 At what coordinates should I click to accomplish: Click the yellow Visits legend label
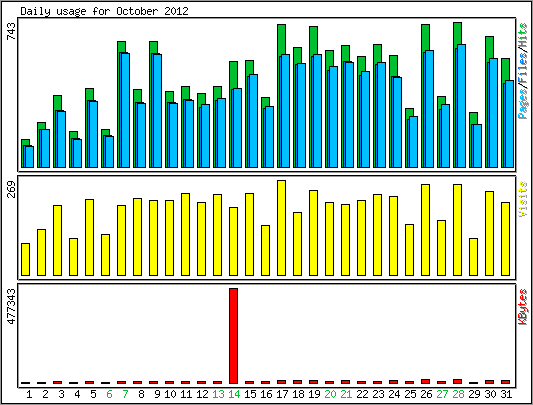523,199
